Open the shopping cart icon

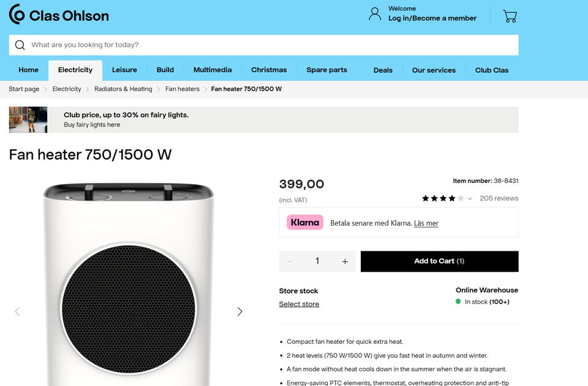click(x=510, y=16)
